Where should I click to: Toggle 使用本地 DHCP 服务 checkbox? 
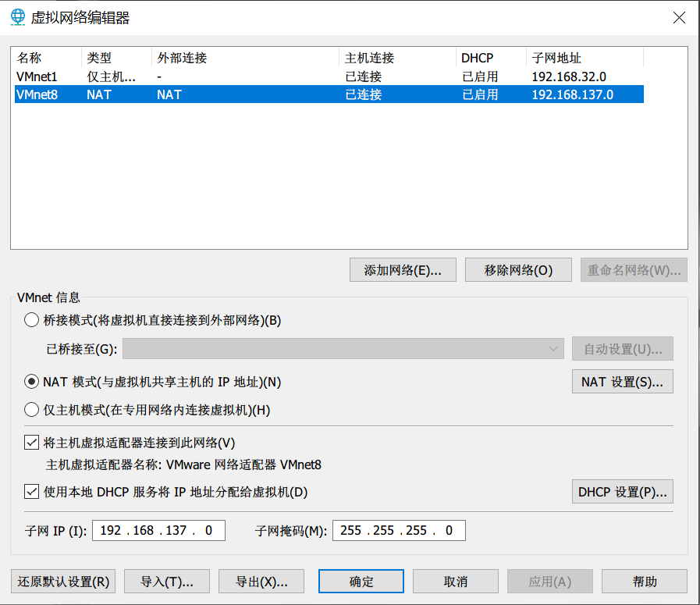31,492
